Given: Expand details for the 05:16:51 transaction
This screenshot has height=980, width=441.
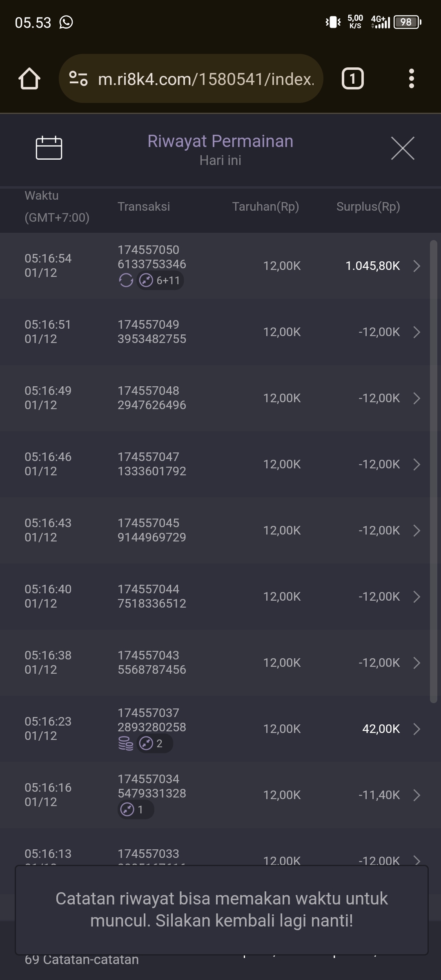Looking at the screenshot, I should (x=416, y=332).
